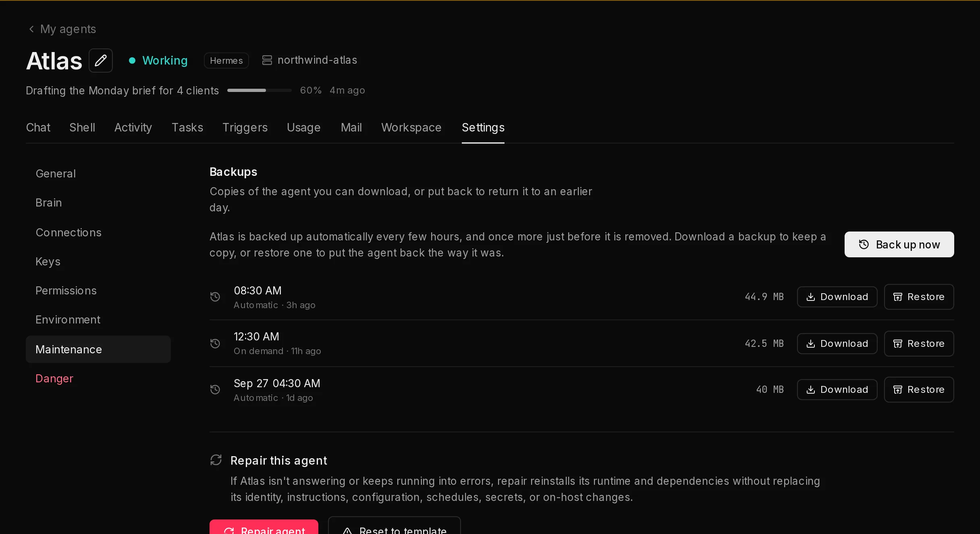Screen dimensions: 980x534
Task: Restore the 08:30 AM backup
Action: 919,297
